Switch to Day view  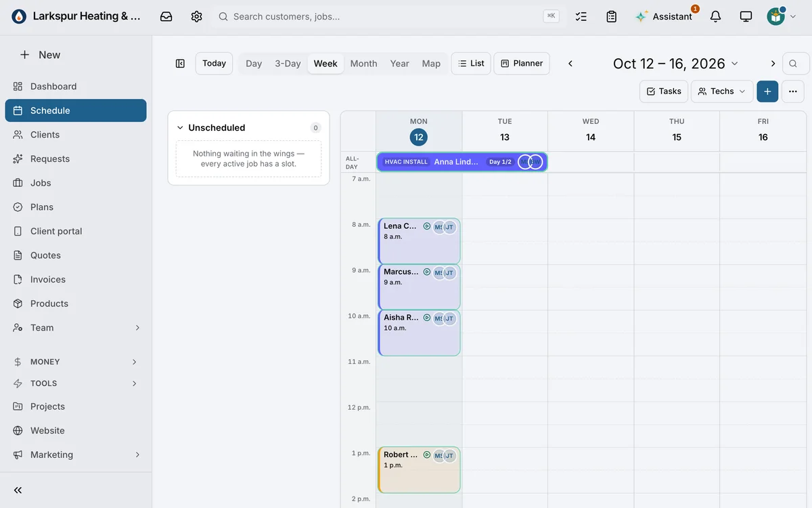[254, 64]
